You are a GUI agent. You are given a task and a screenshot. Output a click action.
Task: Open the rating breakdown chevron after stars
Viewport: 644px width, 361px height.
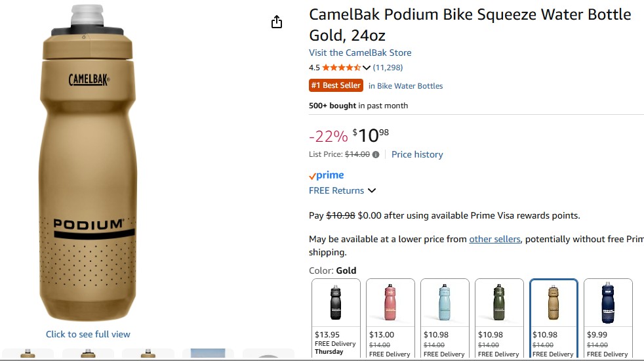pos(367,68)
